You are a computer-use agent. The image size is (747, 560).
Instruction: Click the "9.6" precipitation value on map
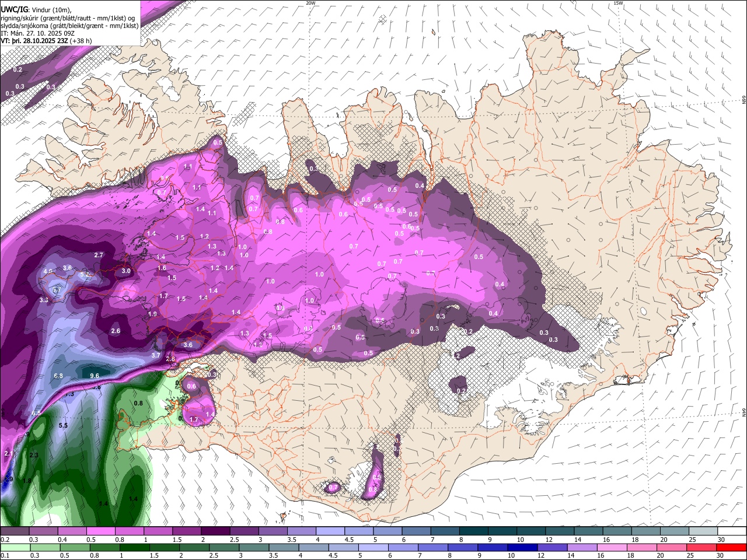(x=95, y=376)
